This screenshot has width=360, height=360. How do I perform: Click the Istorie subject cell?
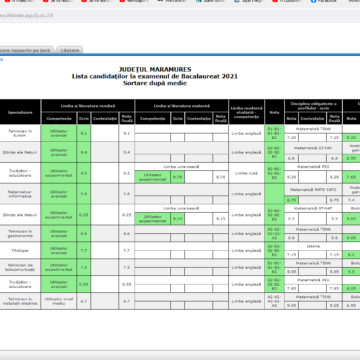[313, 246]
